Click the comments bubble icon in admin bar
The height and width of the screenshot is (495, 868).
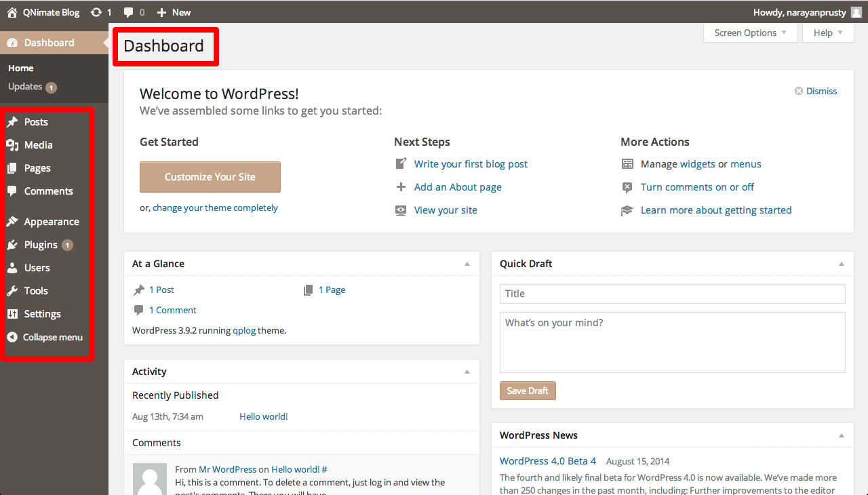[129, 12]
